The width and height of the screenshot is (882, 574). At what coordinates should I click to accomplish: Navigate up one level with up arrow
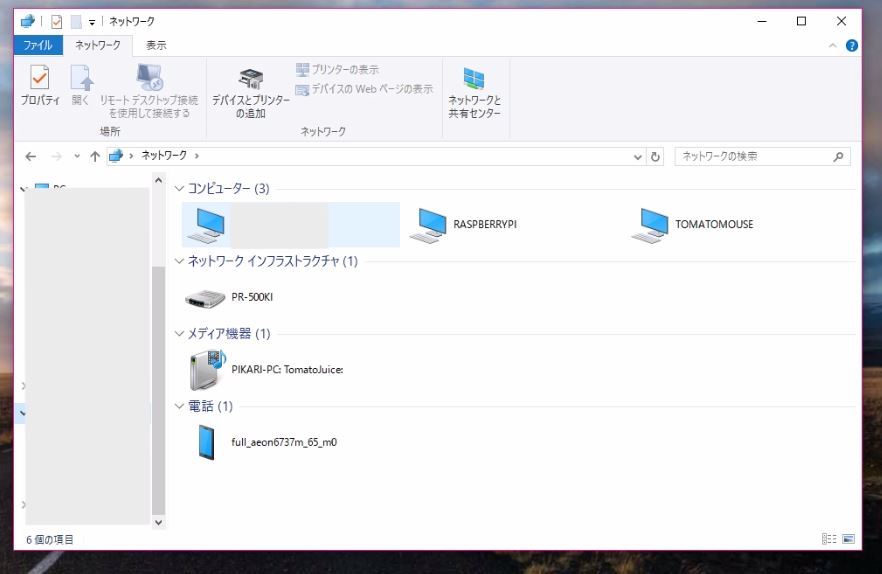pyautogui.click(x=95, y=157)
